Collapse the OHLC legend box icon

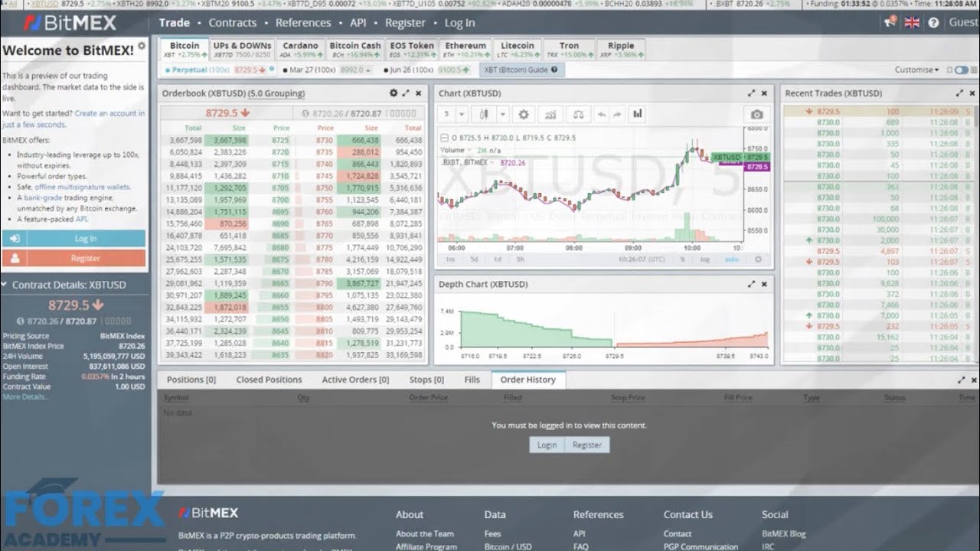[x=443, y=138]
